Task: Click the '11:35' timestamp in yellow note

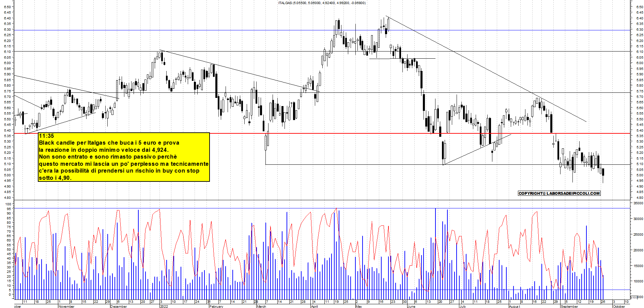Action: pos(46,136)
